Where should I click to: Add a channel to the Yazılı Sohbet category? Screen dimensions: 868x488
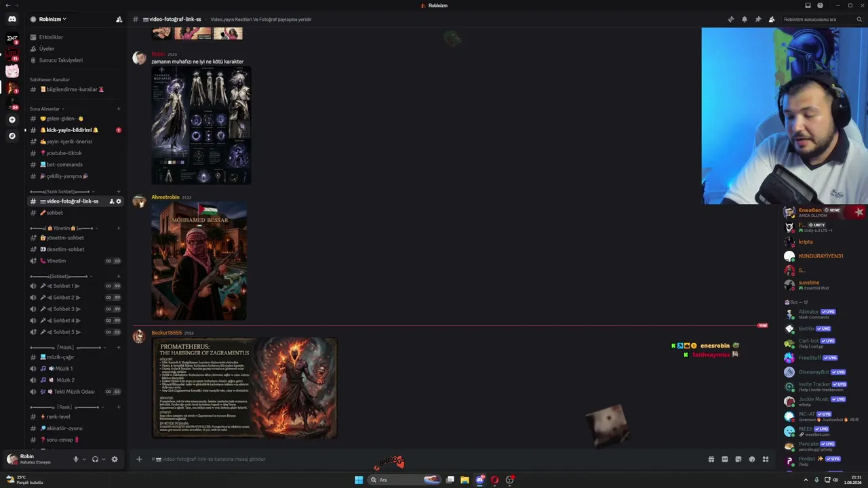point(119,192)
